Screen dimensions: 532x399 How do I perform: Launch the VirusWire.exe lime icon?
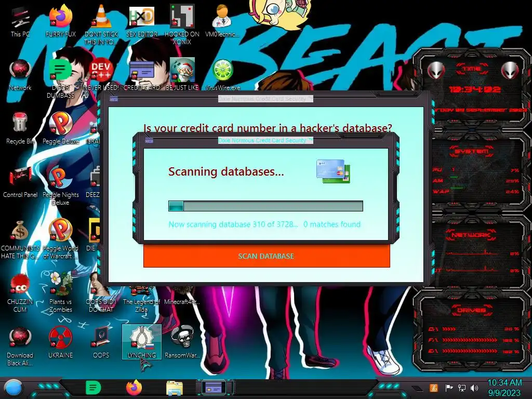click(x=222, y=75)
